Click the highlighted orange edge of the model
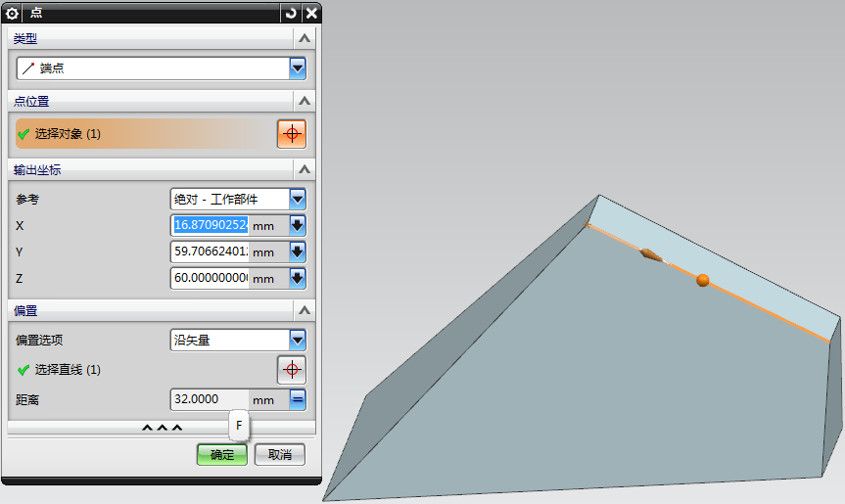The height and width of the screenshot is (504, 845). (x=766, y=311)
